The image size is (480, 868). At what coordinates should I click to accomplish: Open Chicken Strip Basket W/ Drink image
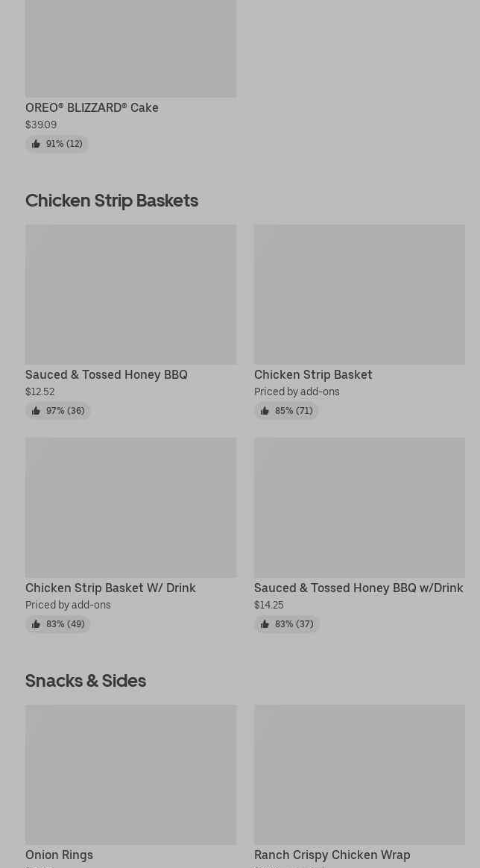[130, 508]
